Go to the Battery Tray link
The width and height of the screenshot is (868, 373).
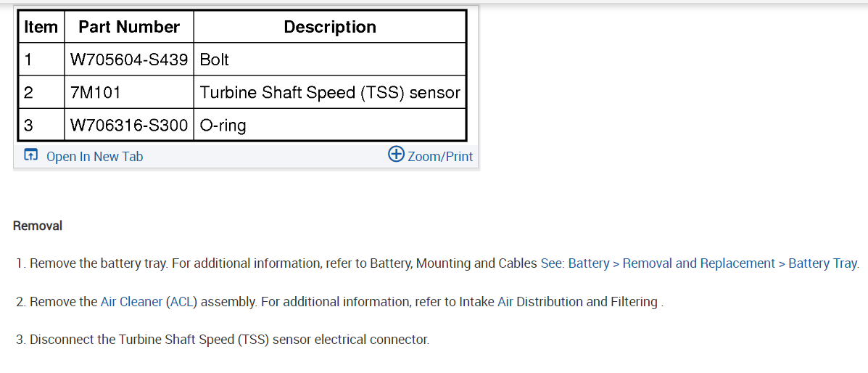(x=822, y=263)
